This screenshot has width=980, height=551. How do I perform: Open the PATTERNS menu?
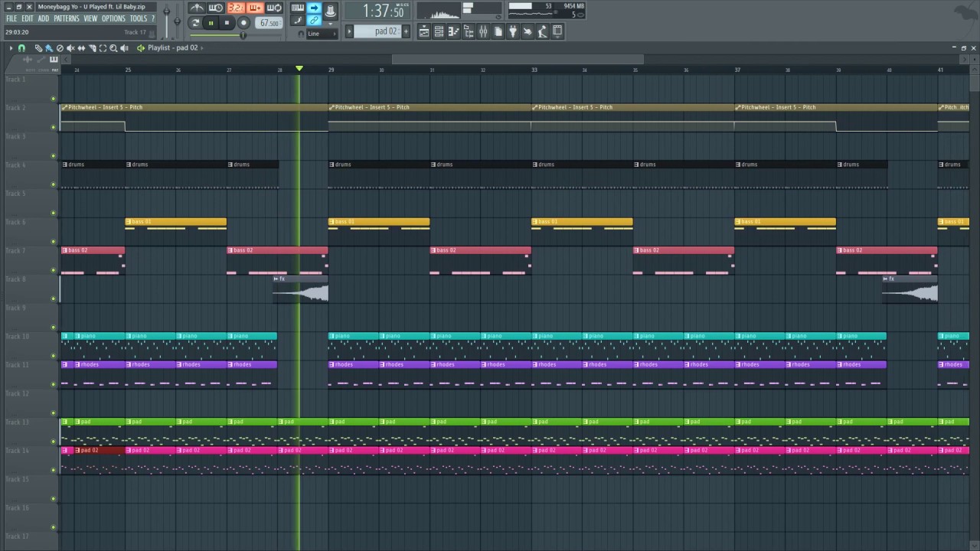pos(67,18)
